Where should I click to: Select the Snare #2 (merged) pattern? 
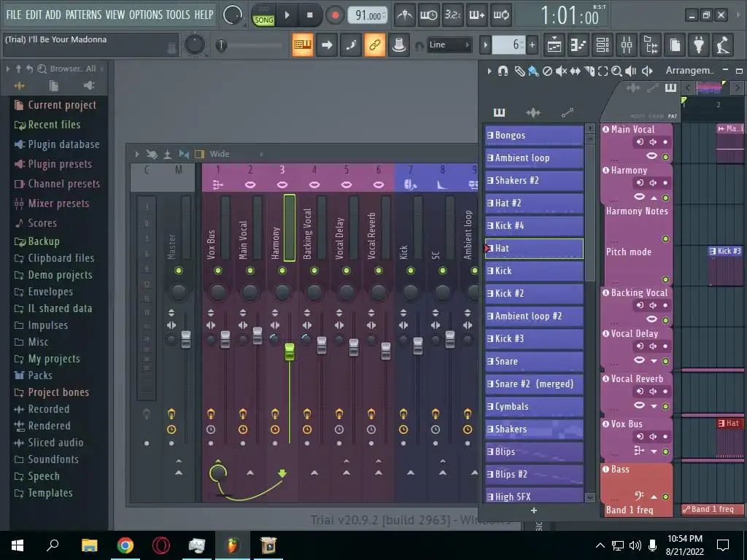[x=534, y=384]
